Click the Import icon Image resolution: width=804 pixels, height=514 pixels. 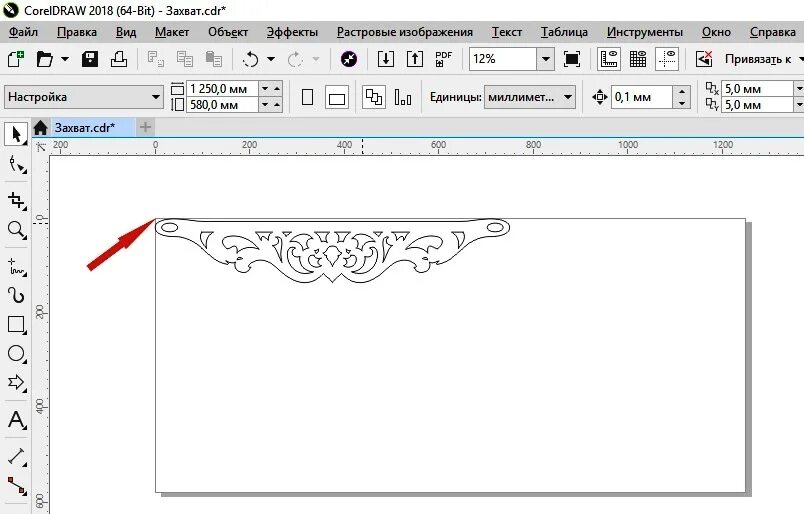[x=386, y=58]
